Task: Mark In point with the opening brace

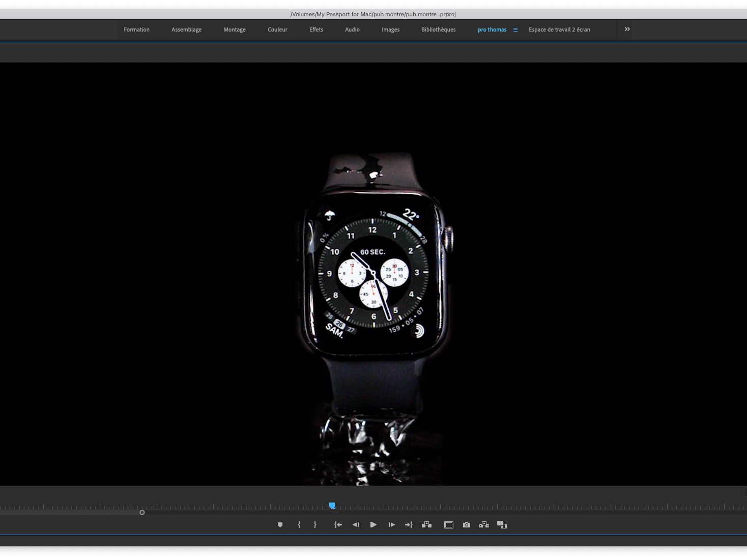Action: pos(299,525)
